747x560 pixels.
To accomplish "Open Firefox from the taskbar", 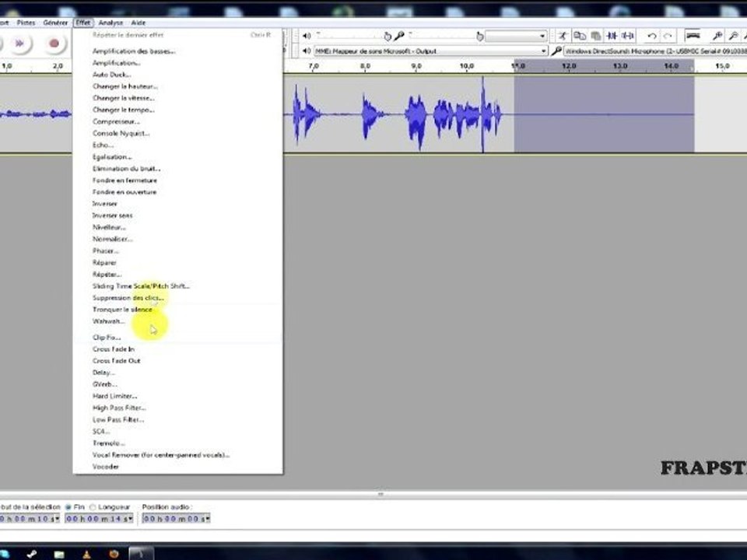I will (114, 554).
